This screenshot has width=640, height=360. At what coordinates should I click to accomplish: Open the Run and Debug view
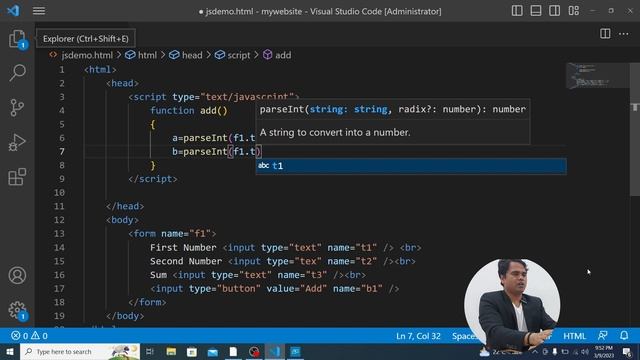click(17, 142)
